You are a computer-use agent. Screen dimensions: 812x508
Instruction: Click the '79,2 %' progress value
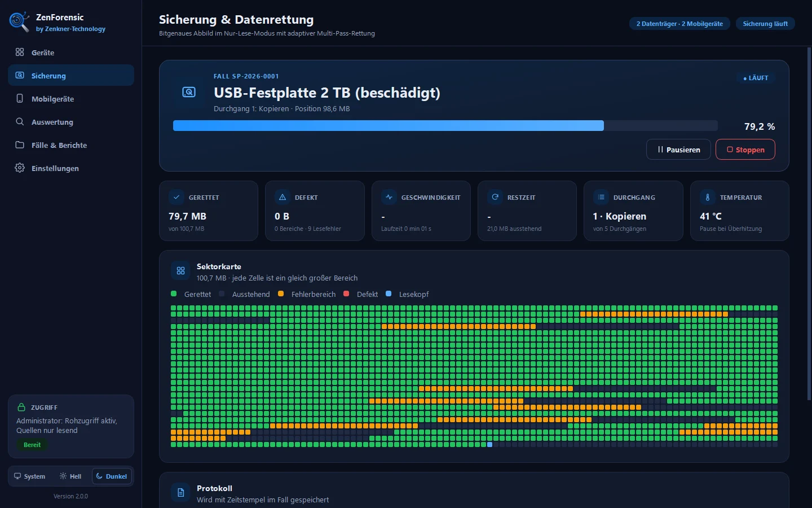tap(760, 126)
